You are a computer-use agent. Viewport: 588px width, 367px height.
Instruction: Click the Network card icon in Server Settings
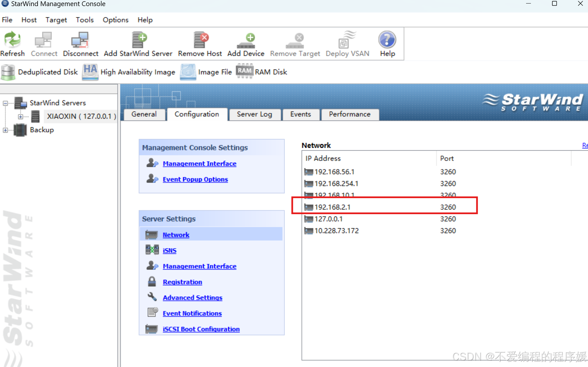click(x=151, y=235)
